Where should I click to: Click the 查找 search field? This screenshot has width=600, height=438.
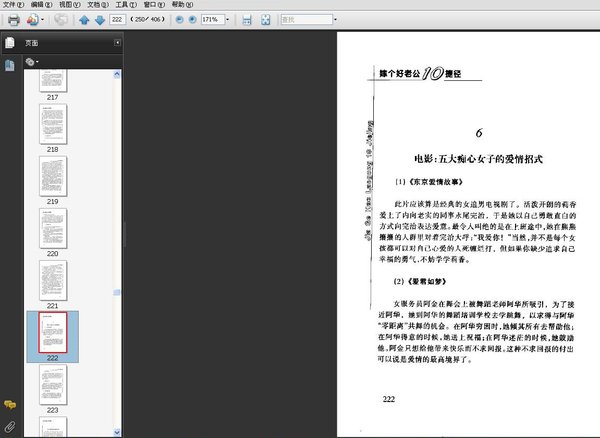click(x=307, y=19)
